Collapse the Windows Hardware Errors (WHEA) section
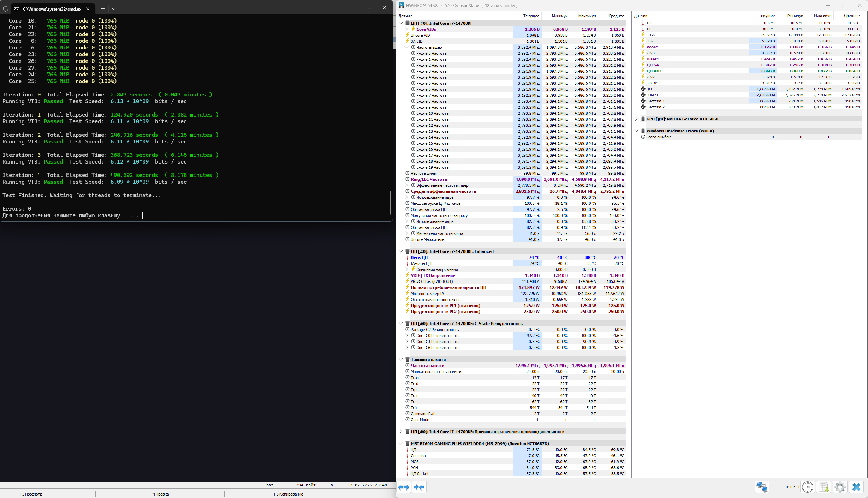This screenshot has width=868, height=498. coord(636,131)
